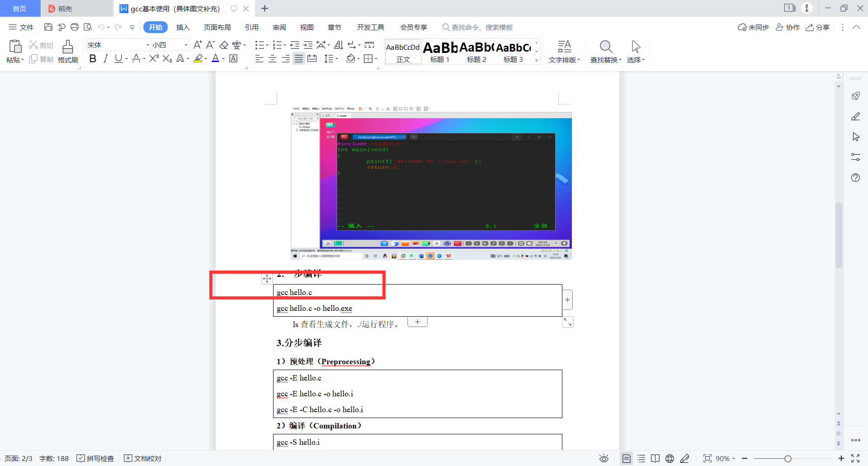The width and height of the screenshot is (868, 466).
Task: Increase indent icon
Action: 308,45
